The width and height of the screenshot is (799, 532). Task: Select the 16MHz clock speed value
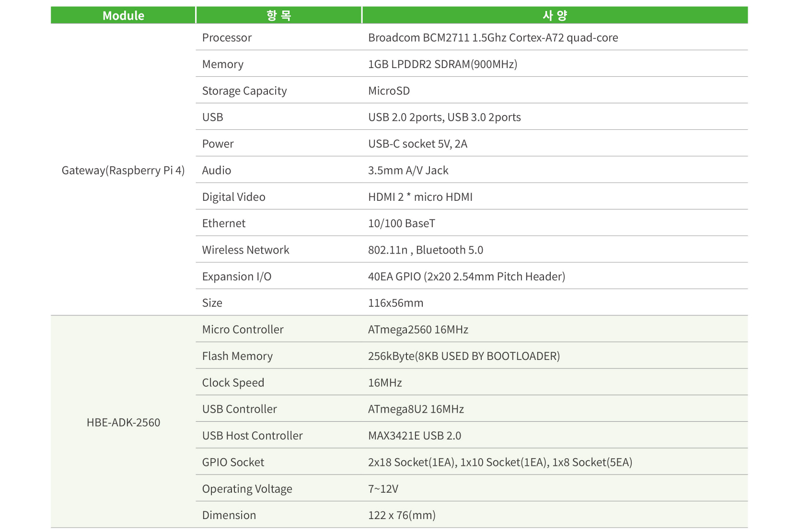tap(385, 382)
